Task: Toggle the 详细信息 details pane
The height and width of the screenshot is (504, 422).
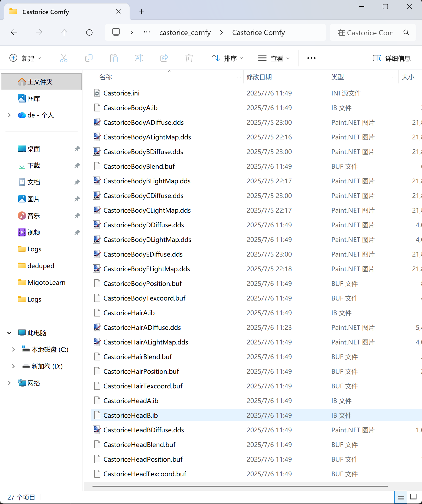Action: (391, 58)
